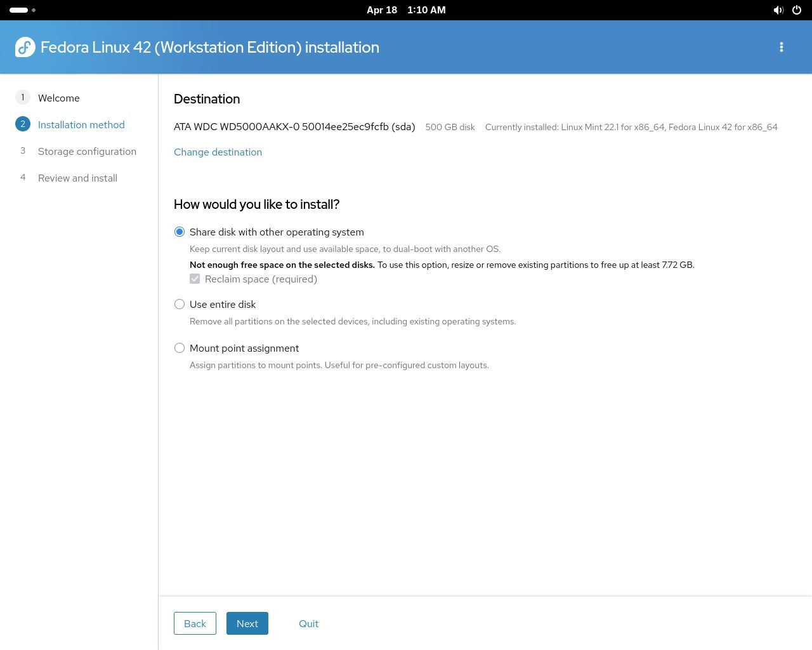Screen dimensions: 812x650
Task: Click the Quit button
Action: tap(308, 623)
